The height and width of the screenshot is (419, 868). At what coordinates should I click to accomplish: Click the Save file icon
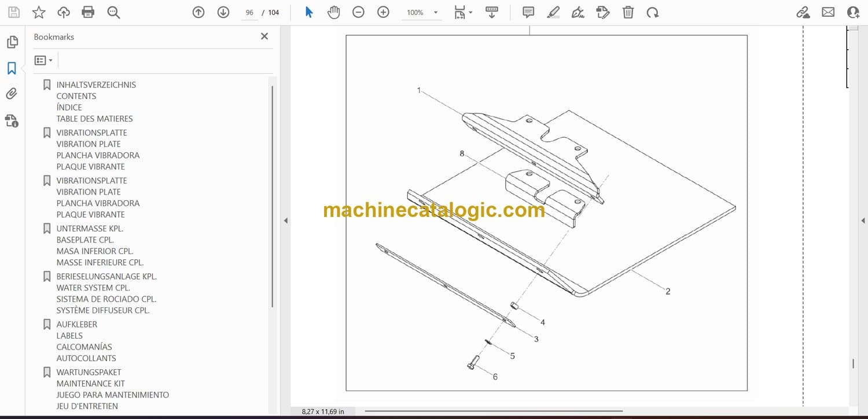pyautogui.click(x=13, y=12)
